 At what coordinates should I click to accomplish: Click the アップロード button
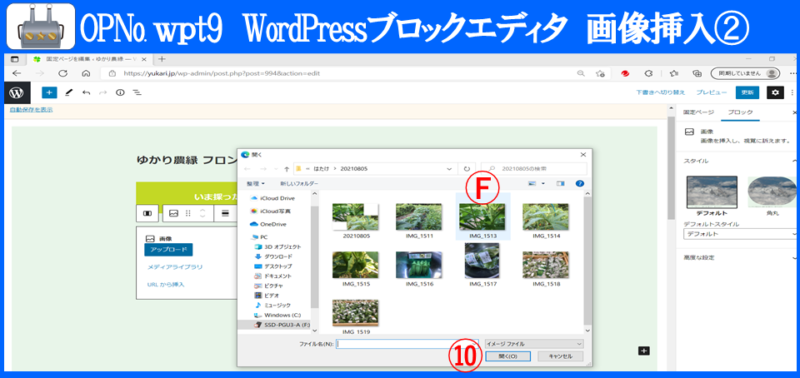(168, 249)
